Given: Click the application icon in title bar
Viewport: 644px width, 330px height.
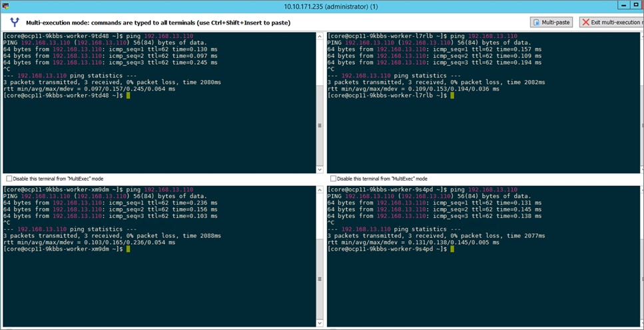Looking at the screenshot, I should pyautogui.click(x=5, y=6).
